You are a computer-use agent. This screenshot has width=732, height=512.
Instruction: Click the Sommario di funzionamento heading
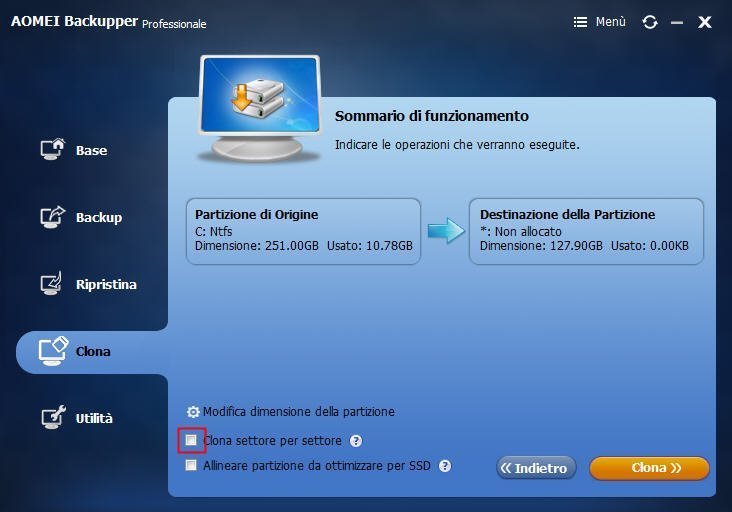click(x=432, y=116)
